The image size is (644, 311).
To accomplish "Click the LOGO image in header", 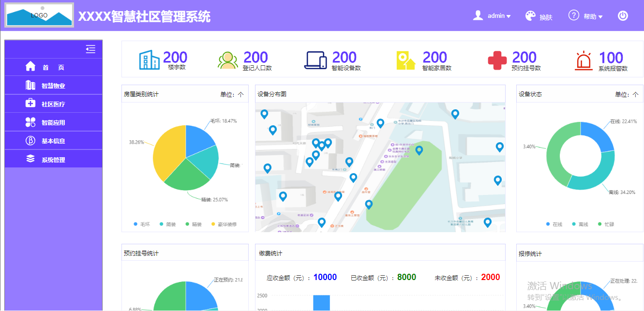I will (39, 15).
